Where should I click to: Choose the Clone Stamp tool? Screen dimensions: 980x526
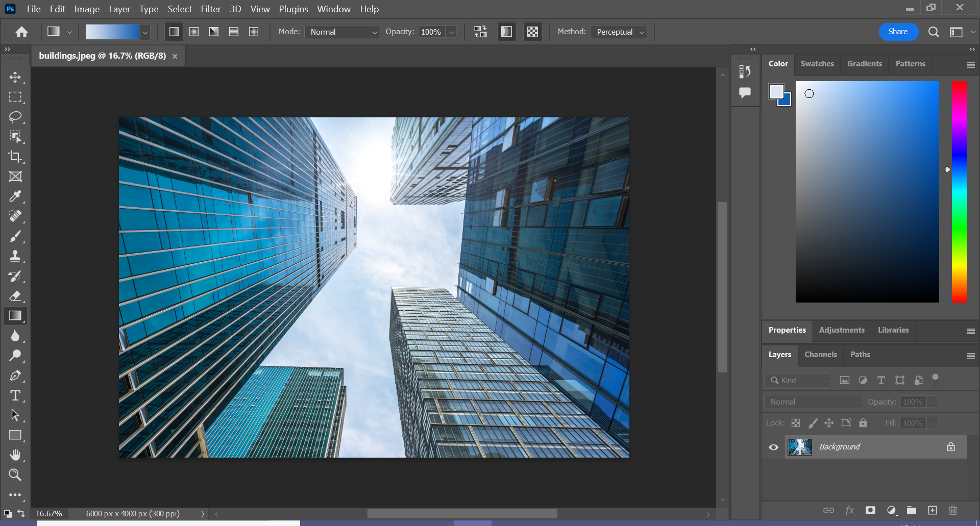coord(15,256)
